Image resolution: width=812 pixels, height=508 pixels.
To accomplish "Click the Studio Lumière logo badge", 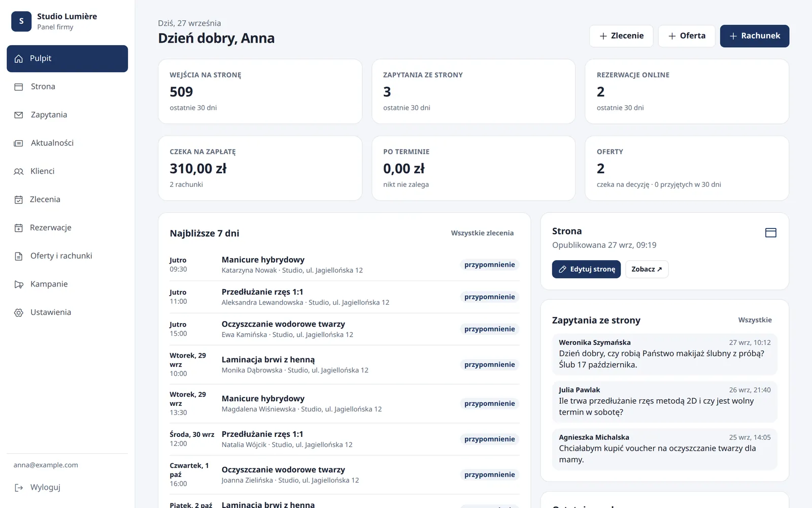I will point(21,21).
